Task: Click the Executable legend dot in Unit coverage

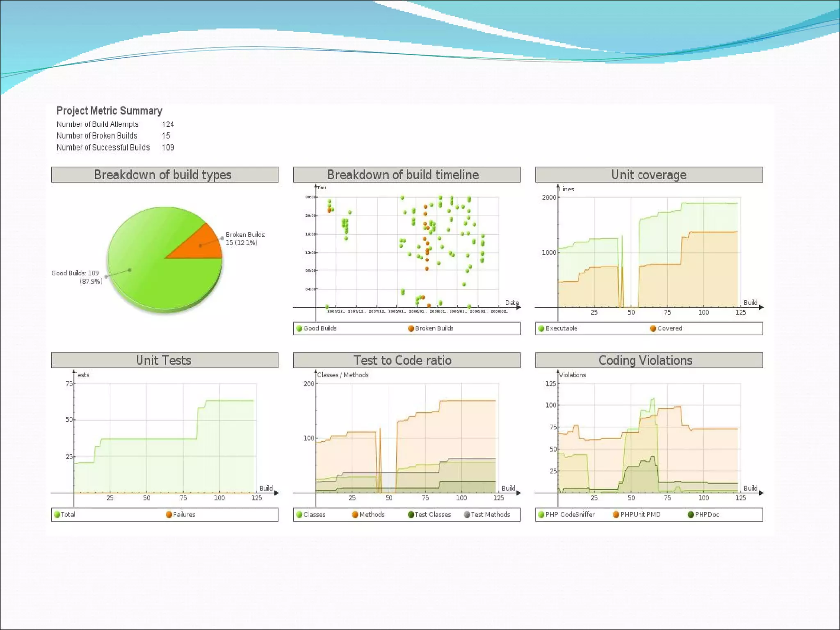Action: click(541, 329)
